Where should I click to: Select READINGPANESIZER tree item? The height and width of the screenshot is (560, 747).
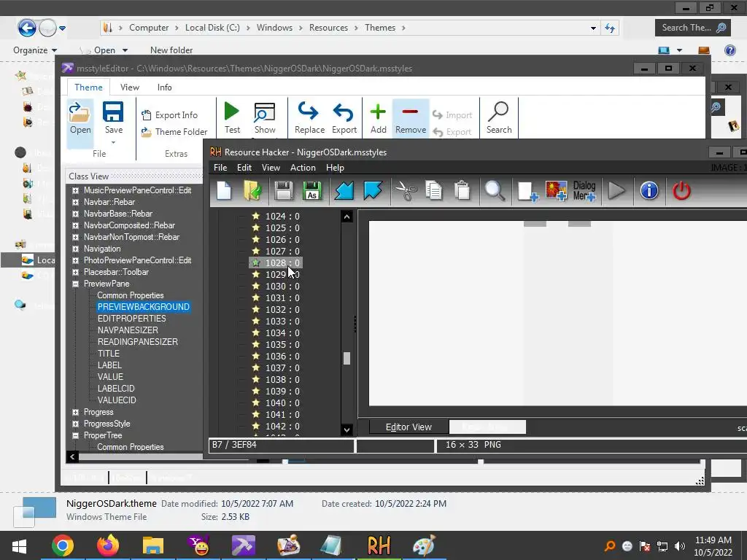[x=138, y=342]
